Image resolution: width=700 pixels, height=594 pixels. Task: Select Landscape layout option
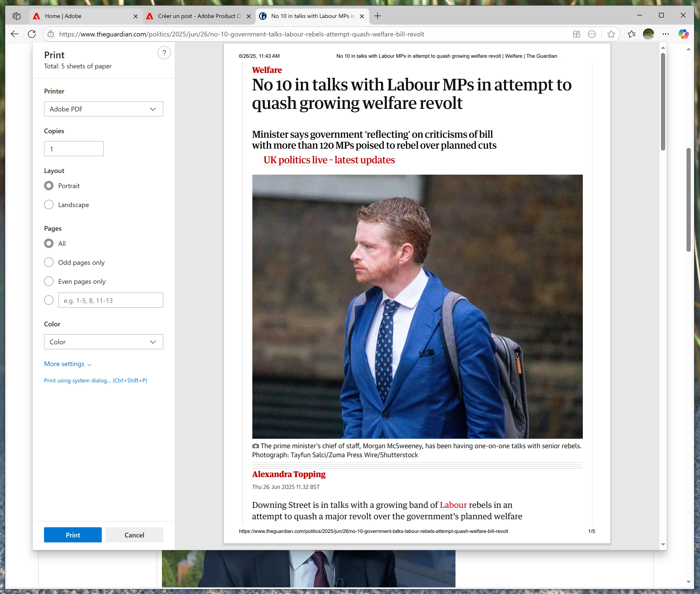coord(49,205)
